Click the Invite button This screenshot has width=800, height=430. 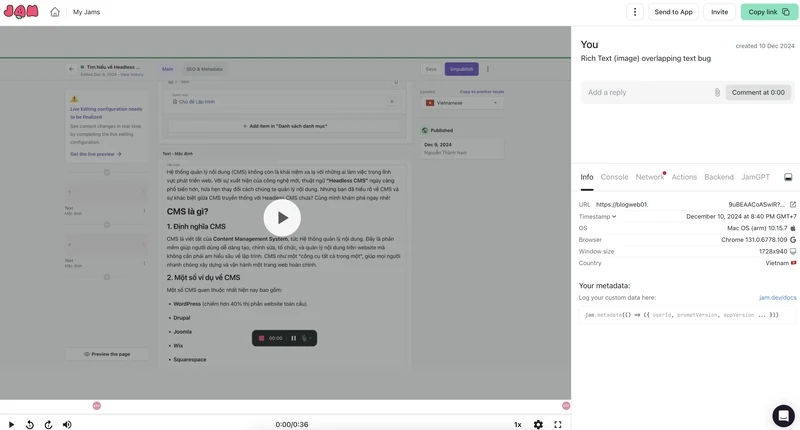click(x=719, y=12)
